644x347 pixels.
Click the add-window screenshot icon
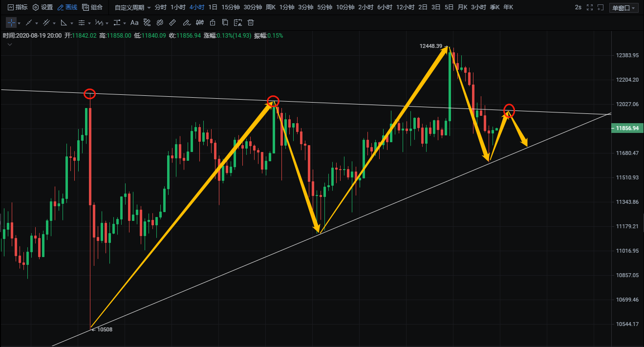point(238,22)
